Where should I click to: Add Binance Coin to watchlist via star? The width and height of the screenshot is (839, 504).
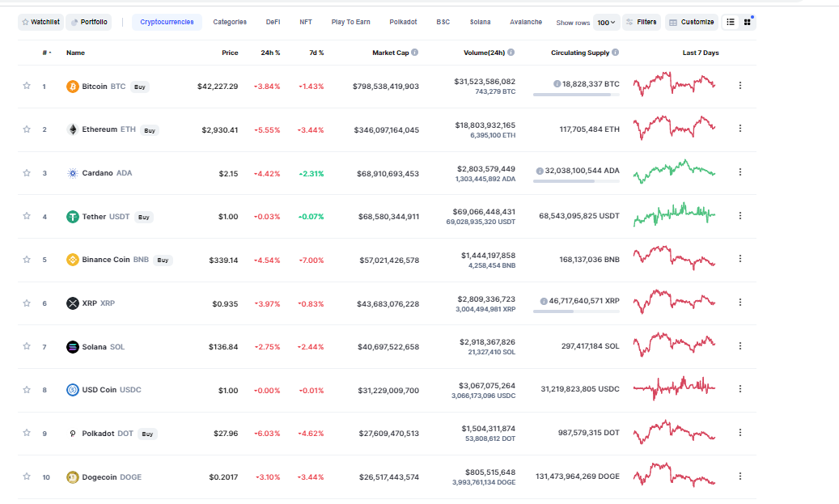[27, 260]
